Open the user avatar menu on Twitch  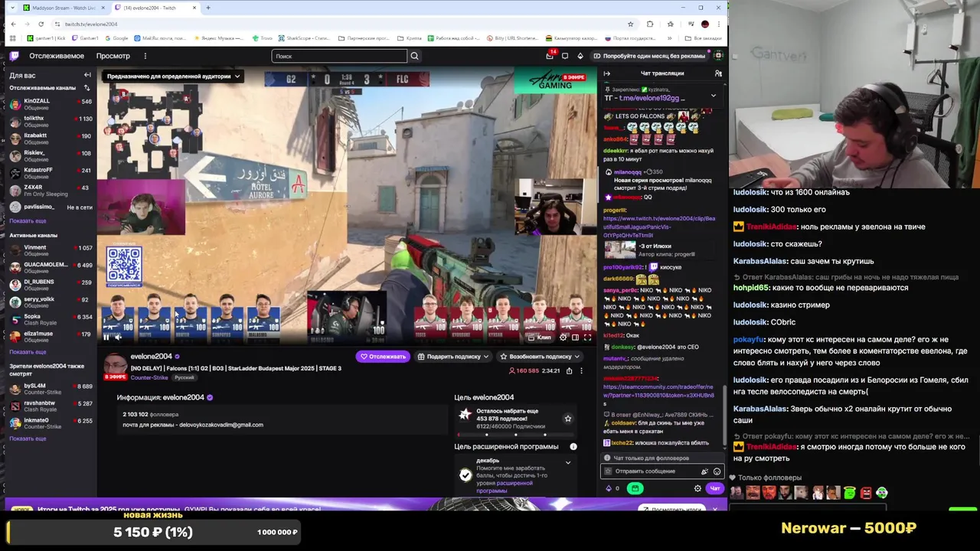[718, 56]
